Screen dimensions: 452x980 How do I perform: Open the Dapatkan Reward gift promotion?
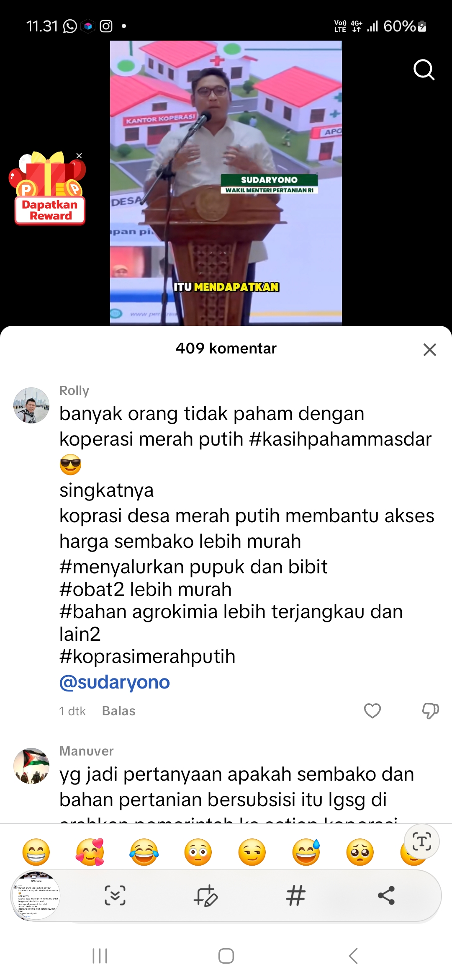click(49, 188)
